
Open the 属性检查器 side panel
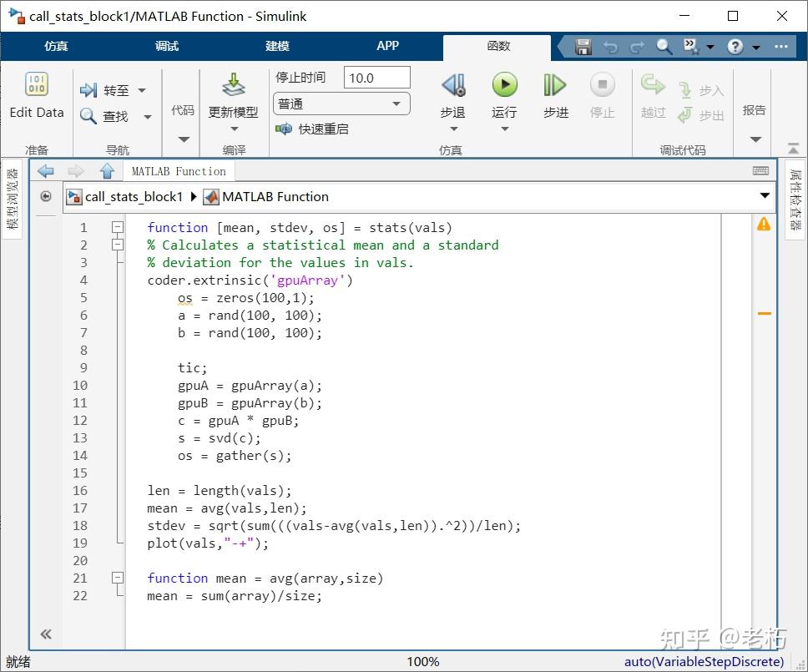[795, 200]
